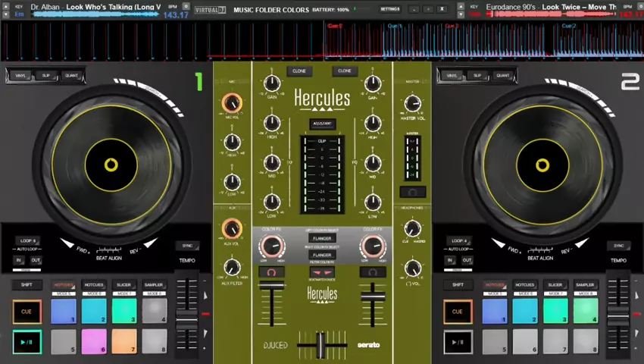The image size is (644, 364).
Task: Click the left channel headphone cue button
Action: [271, 272]
